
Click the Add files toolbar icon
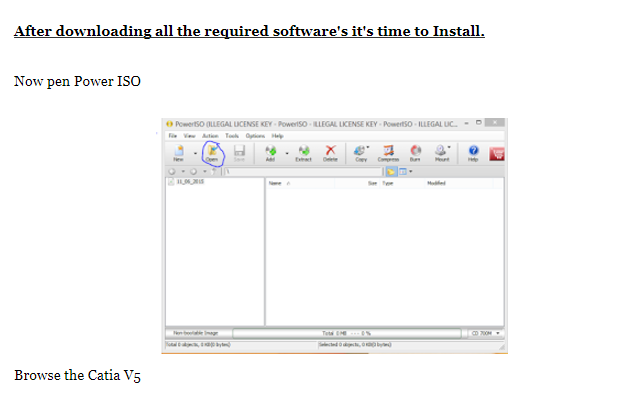click(270, 153)
